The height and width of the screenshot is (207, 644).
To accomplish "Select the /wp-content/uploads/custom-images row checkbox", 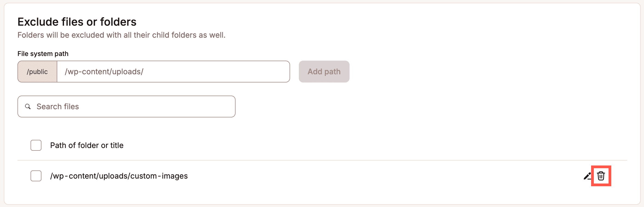I will click(x=35, y=176).
